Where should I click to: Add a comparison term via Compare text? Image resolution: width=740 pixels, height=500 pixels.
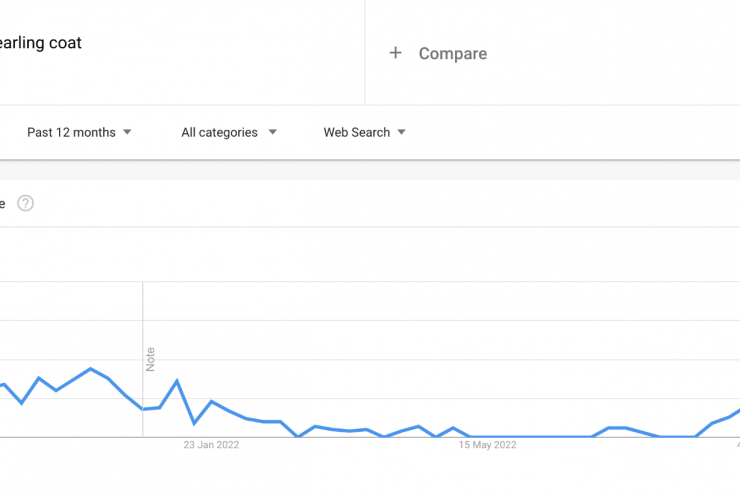click(453, 53)
